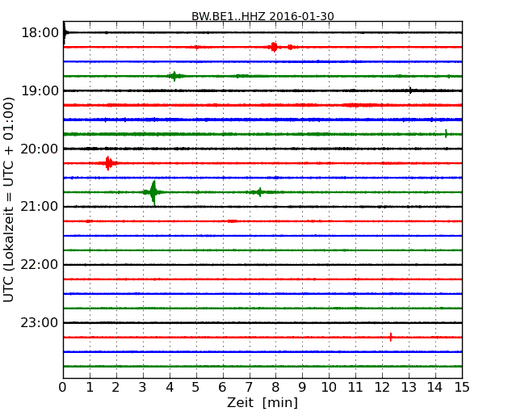
Task: Click the Zeit [min] axis label
Action: pyautogui.click(x=262, y=402)
